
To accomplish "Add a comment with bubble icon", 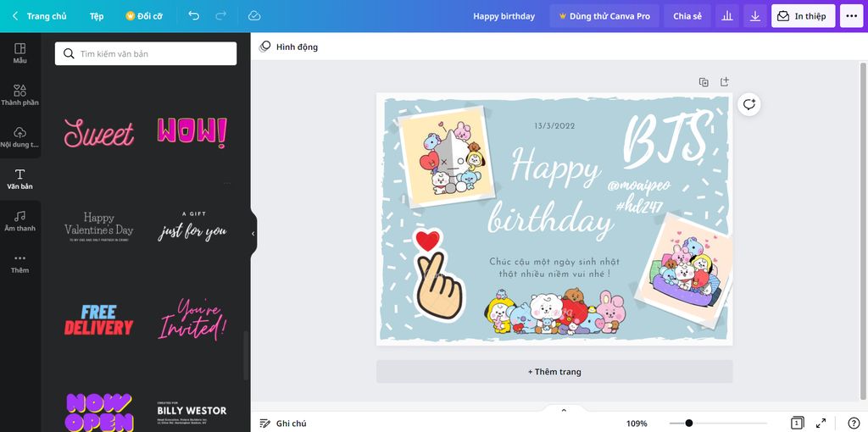I will [x=749, y=104].
